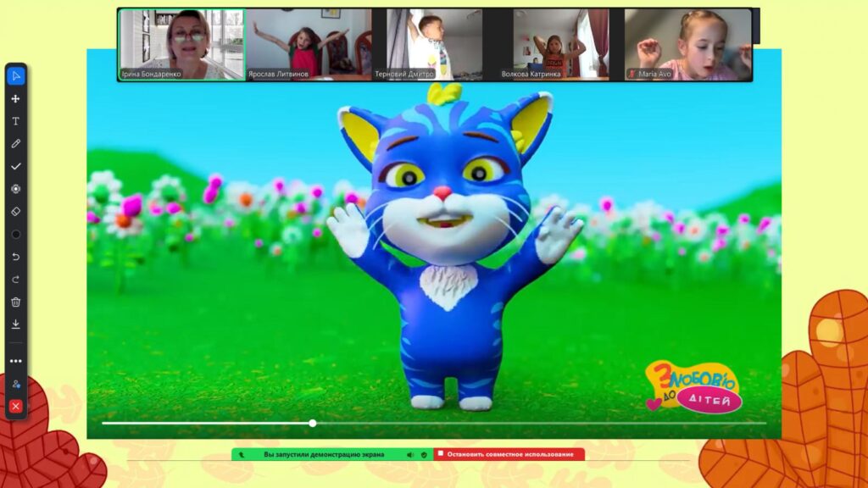Select Ірина Бондаренко's video thumbnail
Viewport: 868px width, 488px height.
(x=181, y=45)
